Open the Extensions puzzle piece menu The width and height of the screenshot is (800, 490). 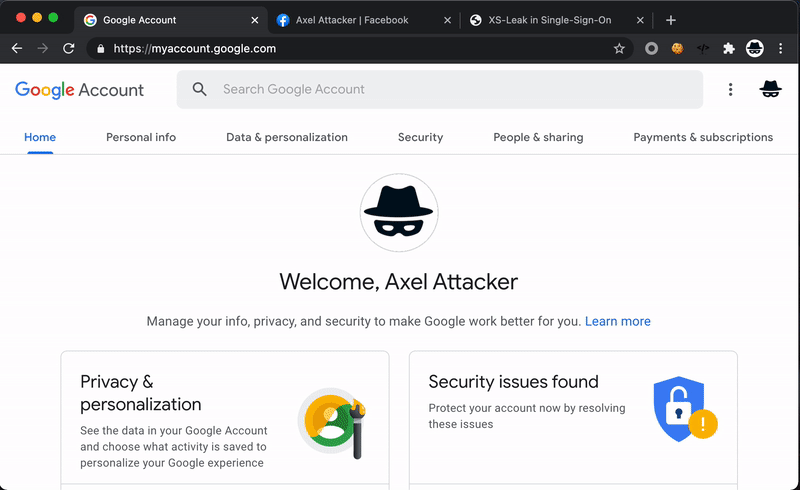pos(729,48)
